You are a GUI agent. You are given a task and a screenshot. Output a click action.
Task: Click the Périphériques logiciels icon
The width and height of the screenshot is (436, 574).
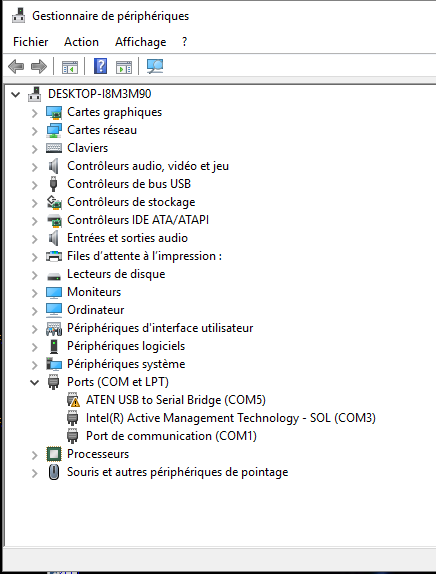click(x=54, y=346)
